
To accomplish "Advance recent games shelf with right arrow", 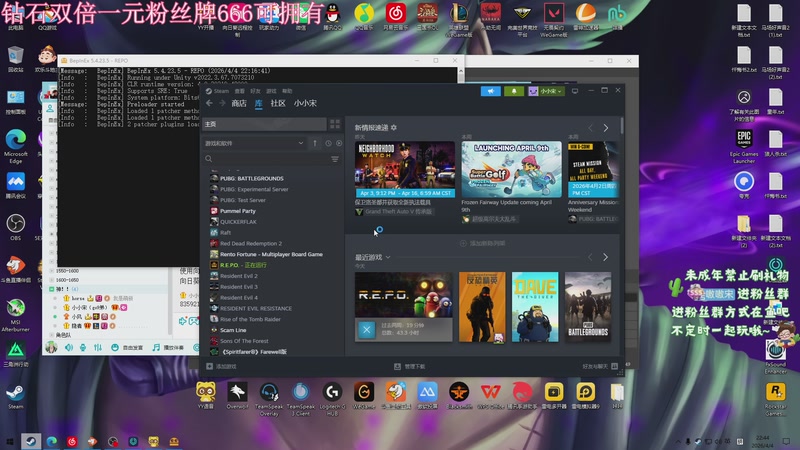I will 606,257.
